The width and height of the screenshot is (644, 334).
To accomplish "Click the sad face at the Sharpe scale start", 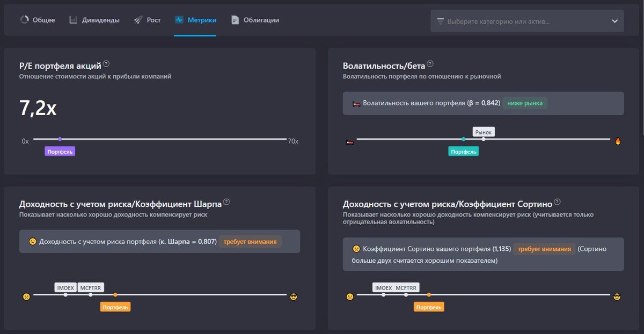I will click(26, 296).
